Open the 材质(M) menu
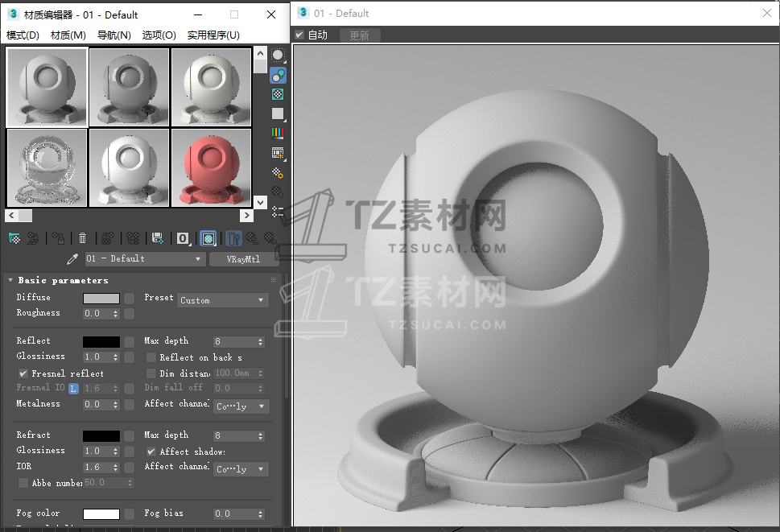This screenshot has width=780, height=532. 68,35
